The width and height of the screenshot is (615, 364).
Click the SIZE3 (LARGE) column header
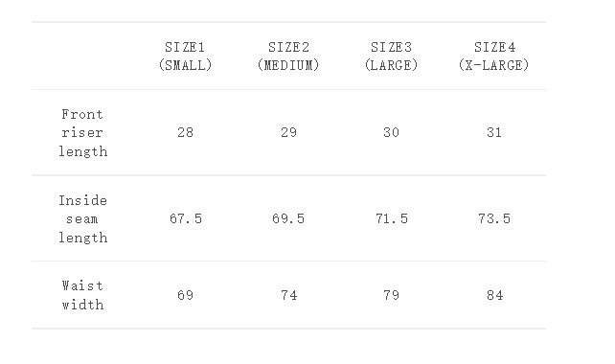pyautogui.click(x=392, y=57)
